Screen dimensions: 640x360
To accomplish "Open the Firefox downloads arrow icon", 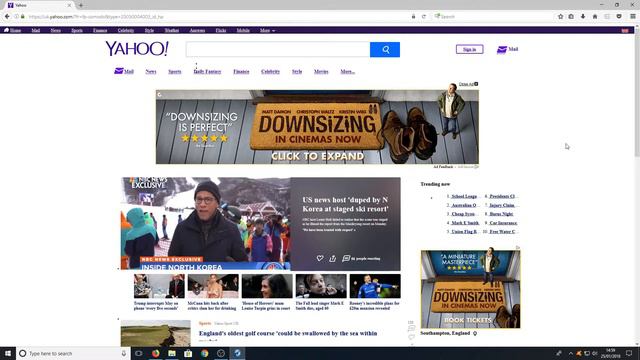I will (583, 17).
